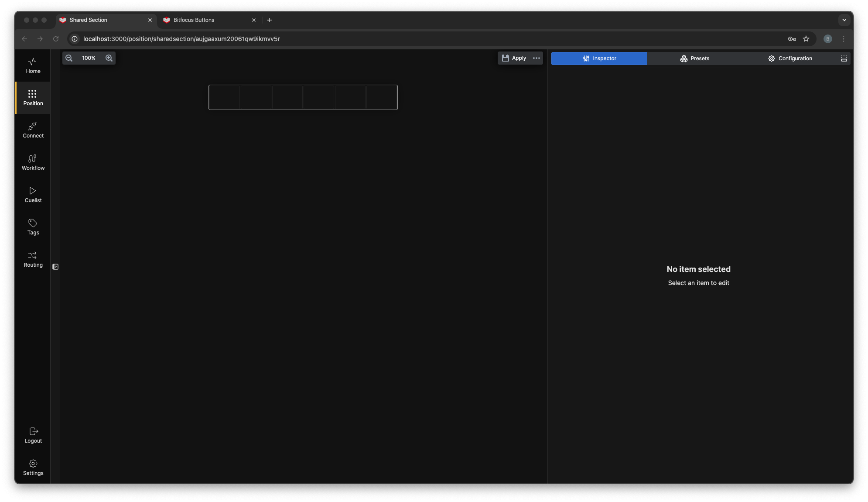Viewport: 868px width, 502px height.
Task: Open the Connect section
Action: click(x=33, y=130)
